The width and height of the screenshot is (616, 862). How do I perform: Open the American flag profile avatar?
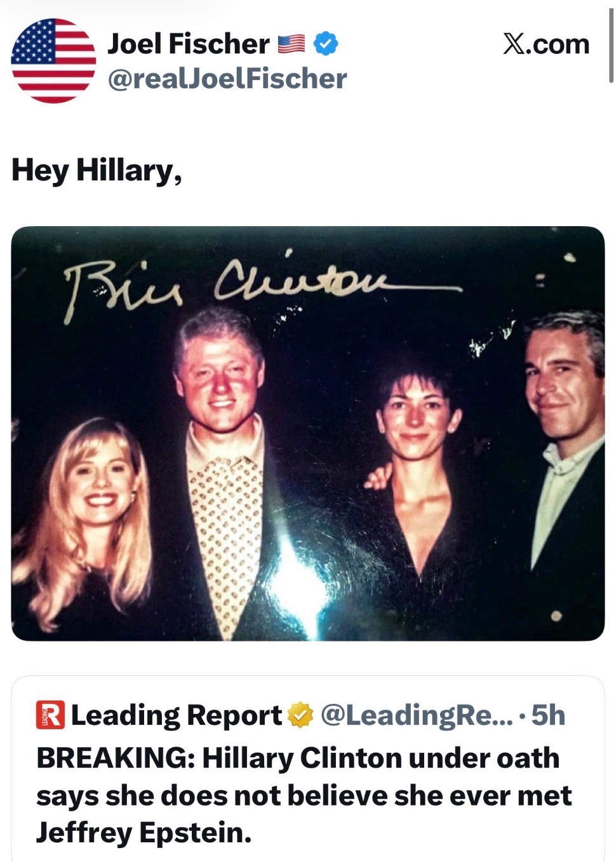(x=53, y=61)
